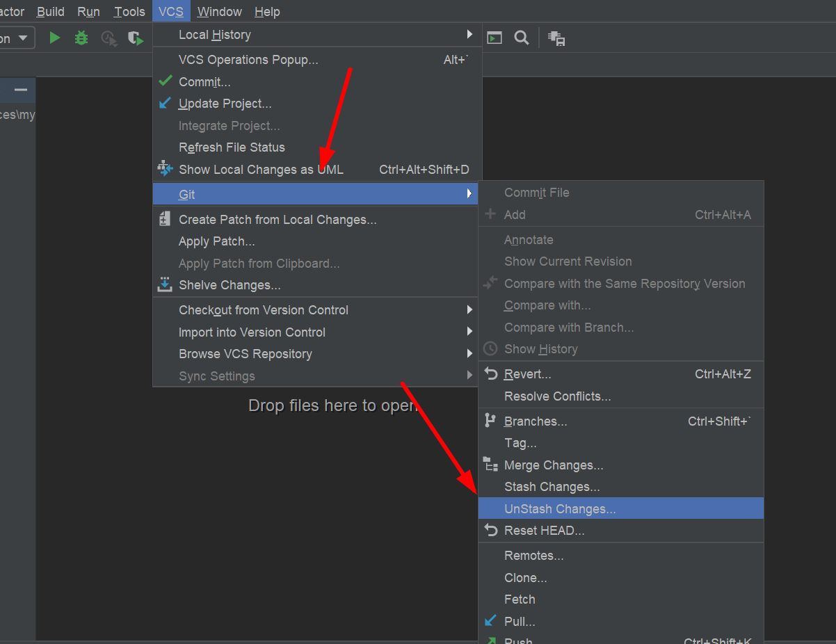
Task: Click the Shelve Changes icon
Action: tap(165, 284)
